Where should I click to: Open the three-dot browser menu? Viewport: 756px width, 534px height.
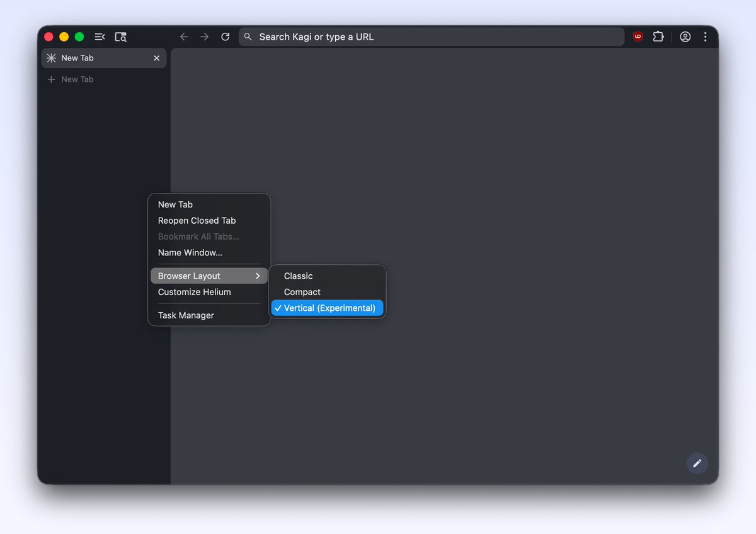coord(706,37)
